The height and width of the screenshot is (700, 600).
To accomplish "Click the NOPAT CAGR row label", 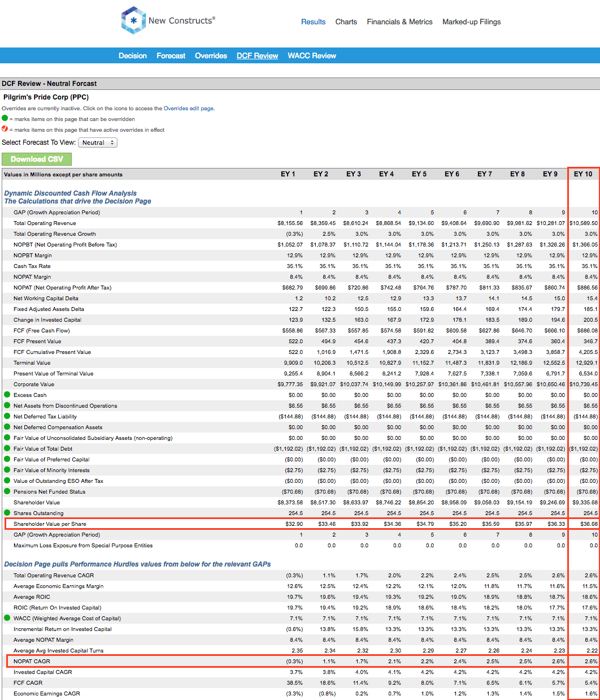I will click(32, 662).
